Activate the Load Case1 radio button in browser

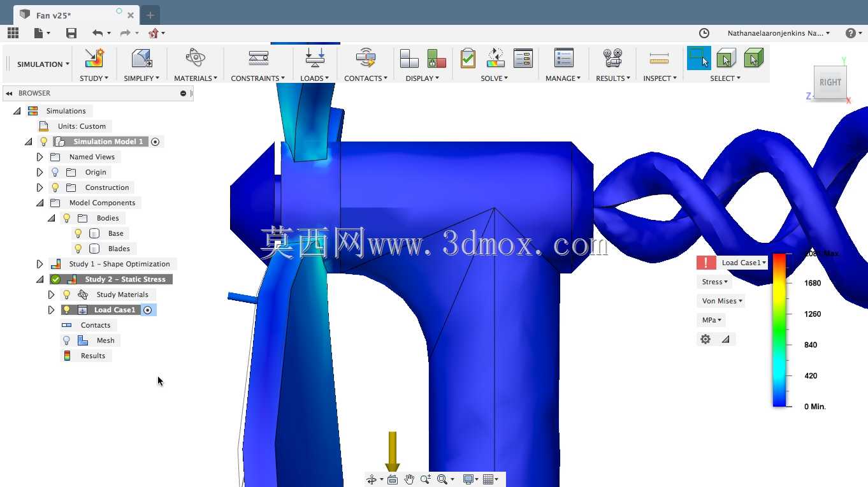(148, 310)
